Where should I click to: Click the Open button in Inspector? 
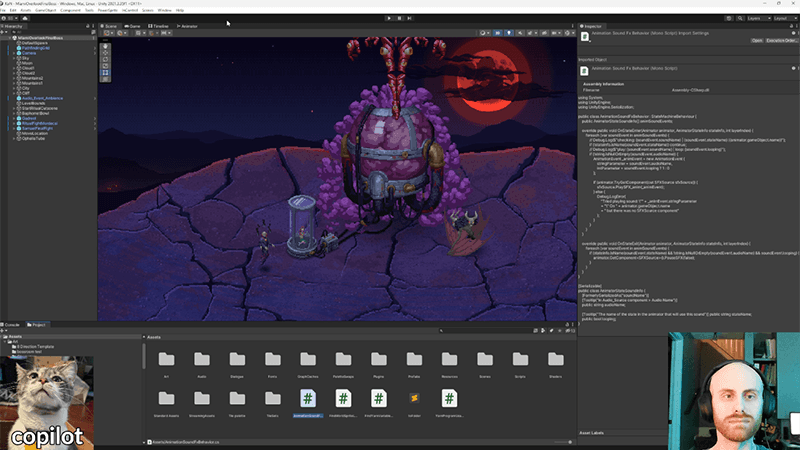click(757, 40)
